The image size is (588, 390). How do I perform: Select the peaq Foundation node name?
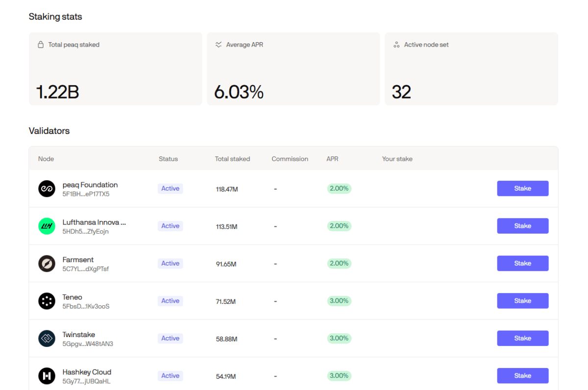coord(90,185)
